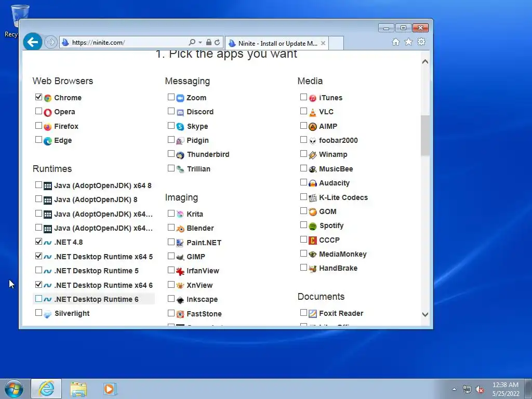Click the Chrome browser icon
532x399 pixels.
point(47,98)
